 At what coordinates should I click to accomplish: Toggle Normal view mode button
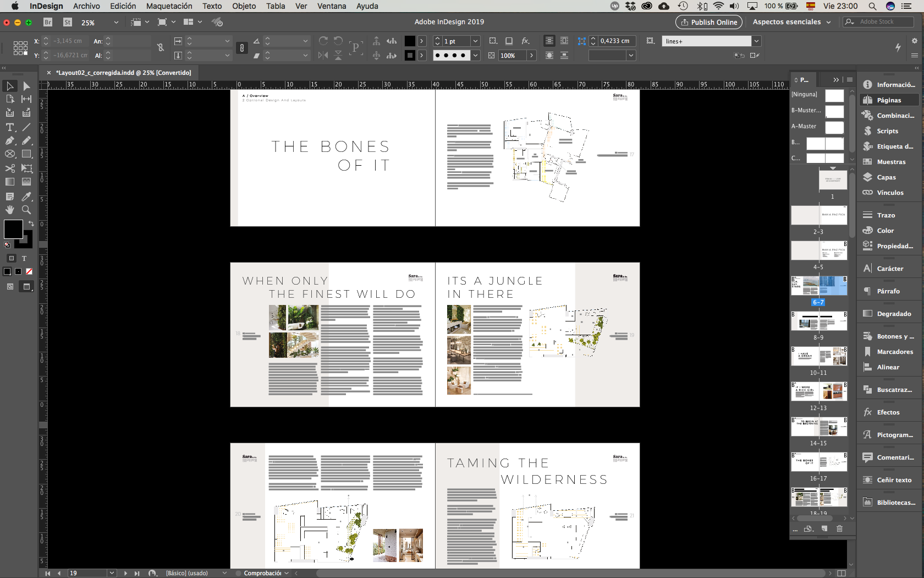tap(10, 286)
